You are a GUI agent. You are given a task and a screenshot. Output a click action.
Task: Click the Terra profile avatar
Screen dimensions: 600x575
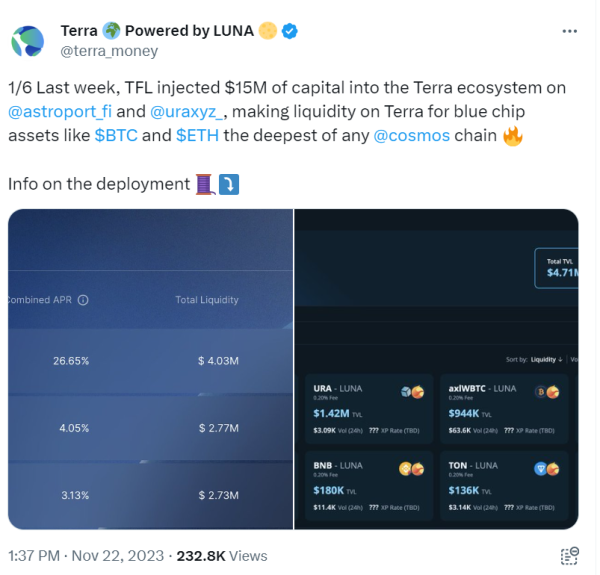click(28, 40)
